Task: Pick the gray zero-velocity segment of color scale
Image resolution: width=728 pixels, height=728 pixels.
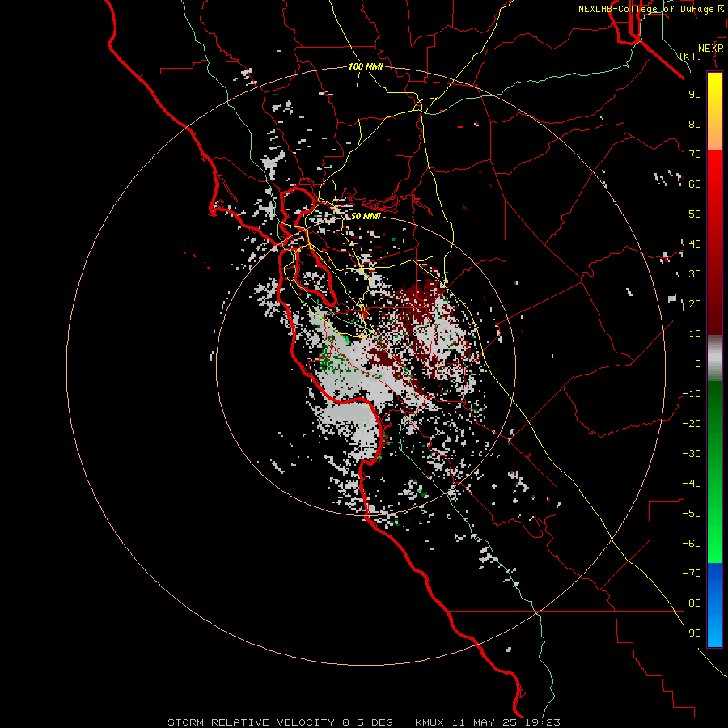Action: [714, 358]
